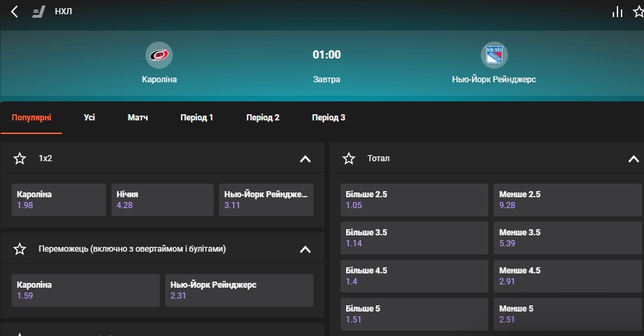Select Більше 4.5 at 1.4
The image size is (644, 336).
(414, 276)
